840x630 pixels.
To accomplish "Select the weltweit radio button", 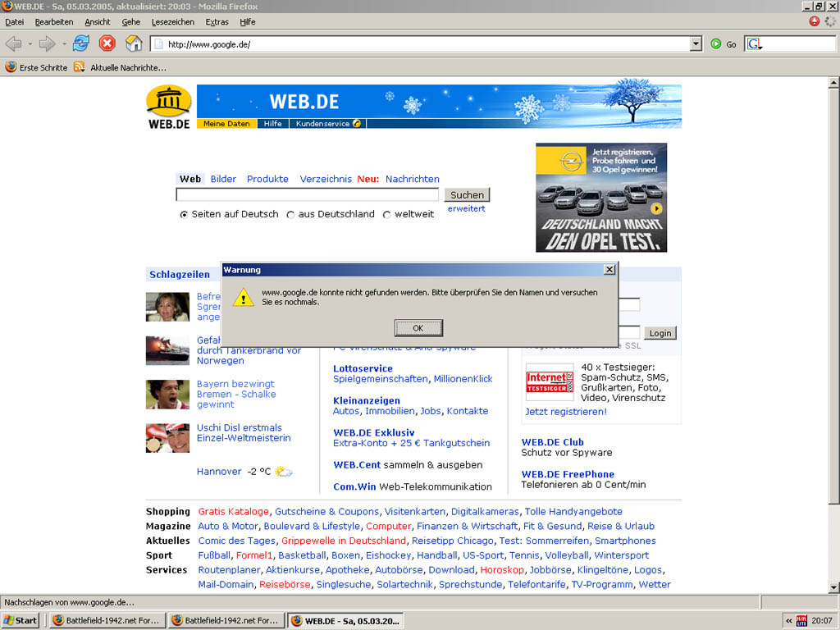I will tap(387, 215).
